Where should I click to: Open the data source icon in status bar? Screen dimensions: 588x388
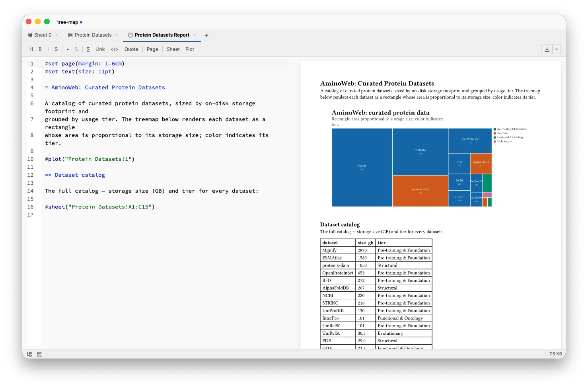coord(39,354)
